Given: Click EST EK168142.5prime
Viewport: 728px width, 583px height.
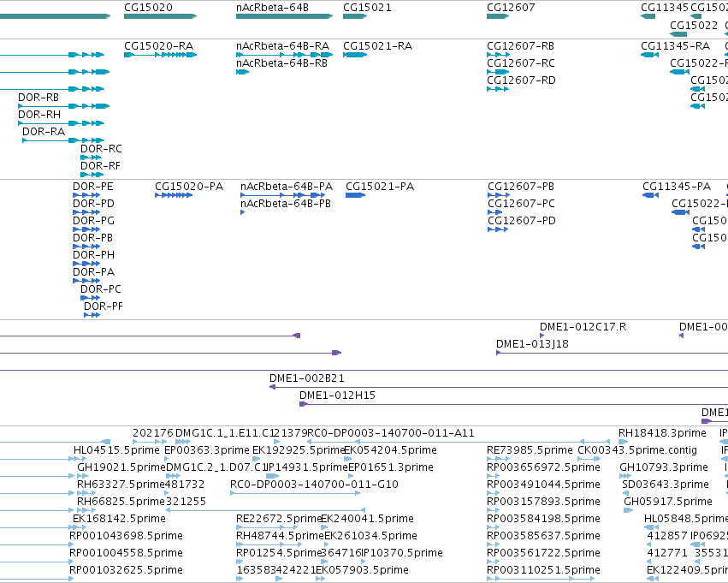Looking at the screenshot, I should tap(119, 519).
